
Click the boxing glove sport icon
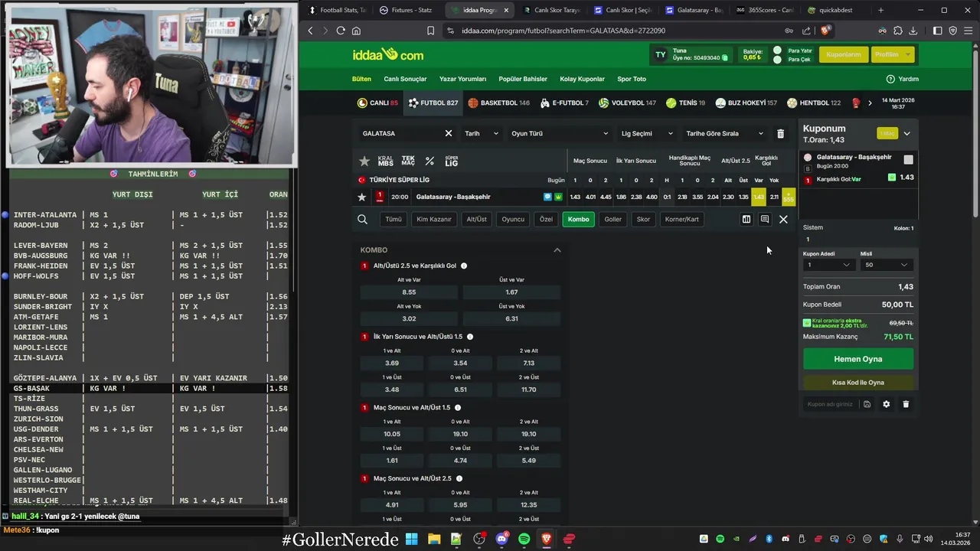(x=856, y=103)
